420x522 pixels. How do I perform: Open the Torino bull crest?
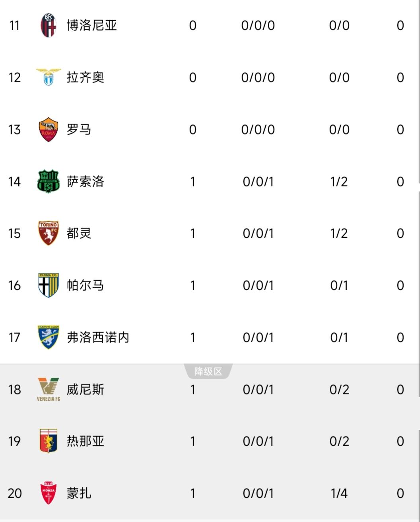point(49,233)
